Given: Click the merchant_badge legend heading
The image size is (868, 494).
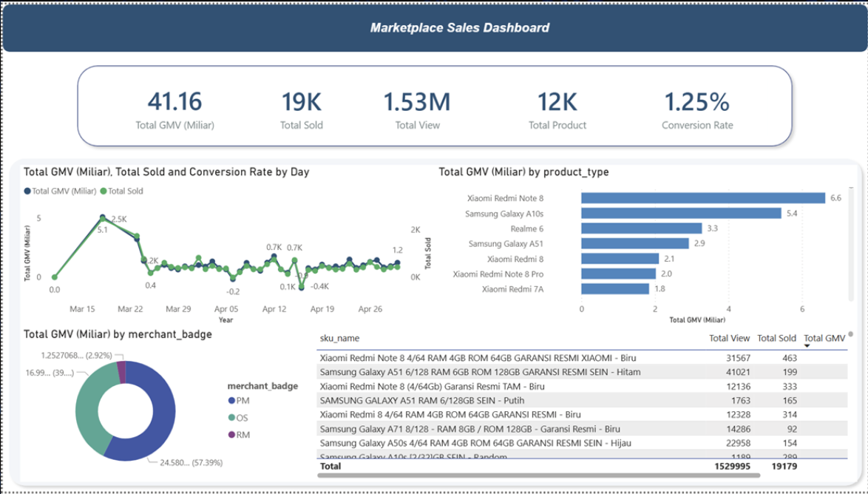Looking at the screenshot, I should 262,386.
